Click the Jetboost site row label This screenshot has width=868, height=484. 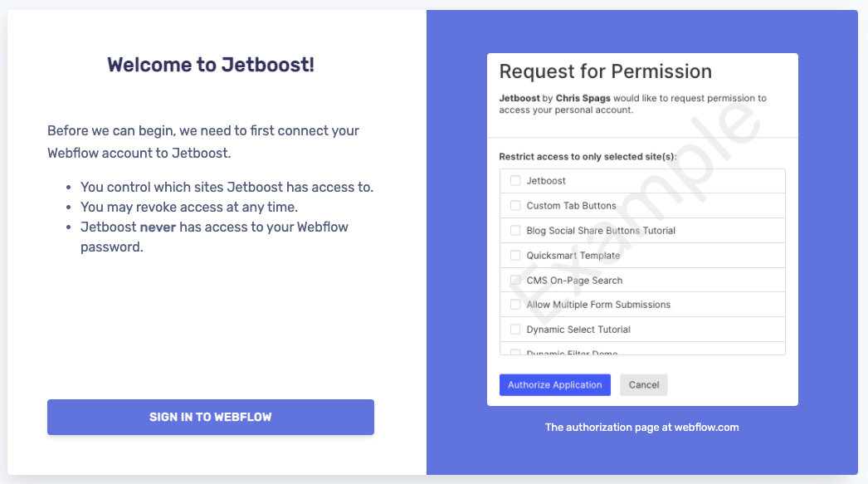[x=546, y=180]
